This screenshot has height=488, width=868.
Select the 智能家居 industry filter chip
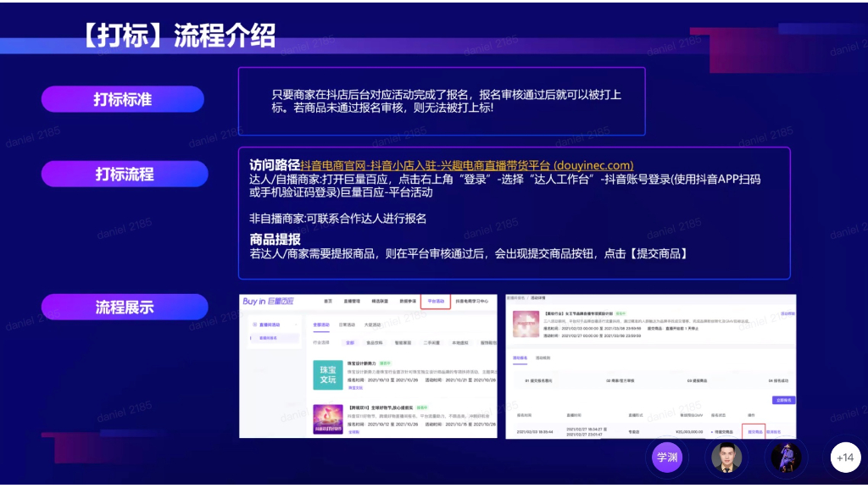coord(403,343)
